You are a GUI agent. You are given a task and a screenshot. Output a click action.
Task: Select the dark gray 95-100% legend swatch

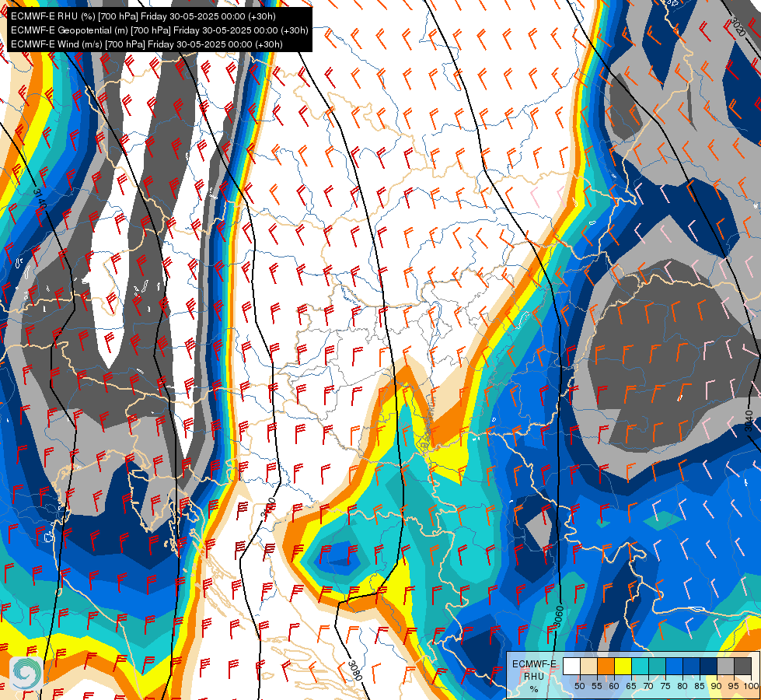click(x=742, y=666)
